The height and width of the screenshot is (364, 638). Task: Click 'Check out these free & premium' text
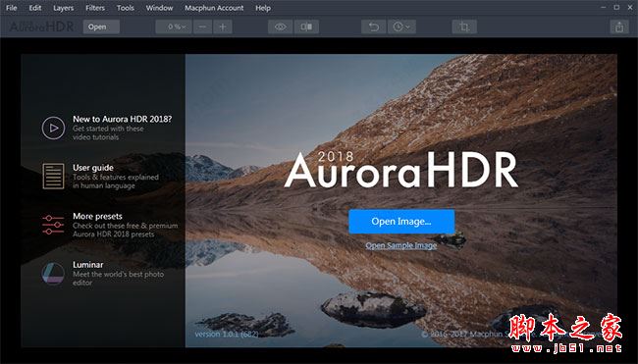[126, 230]
